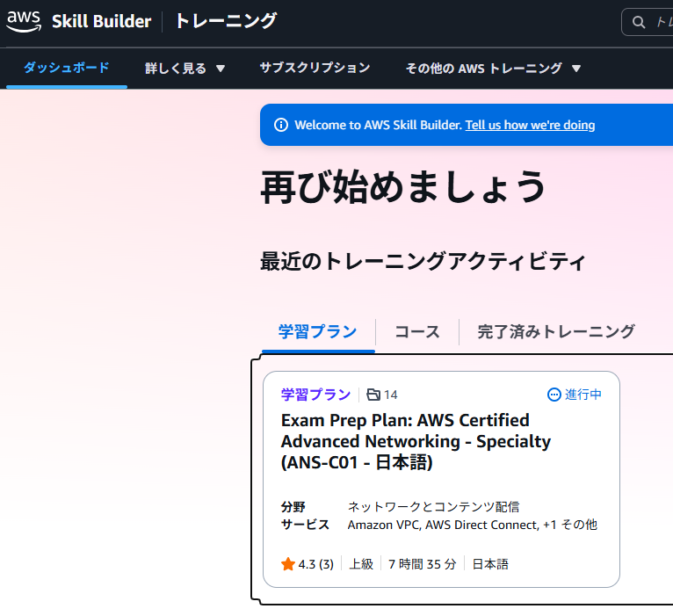Select the 学習プラン tab
The image size is (673, 616).
(318, 332)
